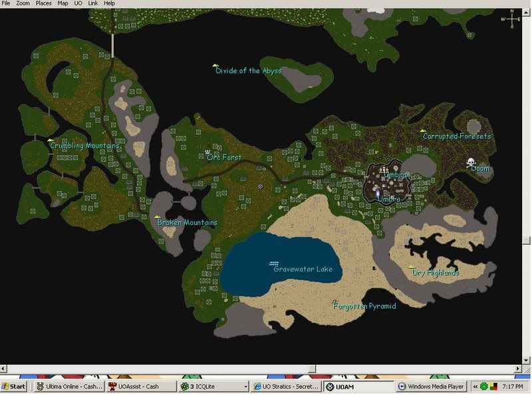Open the Zoom menu
Screen dimensions: 532x400
click(x=23, y=3)
